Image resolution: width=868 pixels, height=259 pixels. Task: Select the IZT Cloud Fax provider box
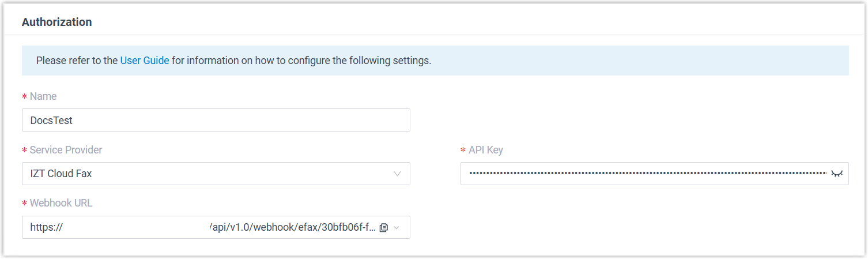pos(207,174)
